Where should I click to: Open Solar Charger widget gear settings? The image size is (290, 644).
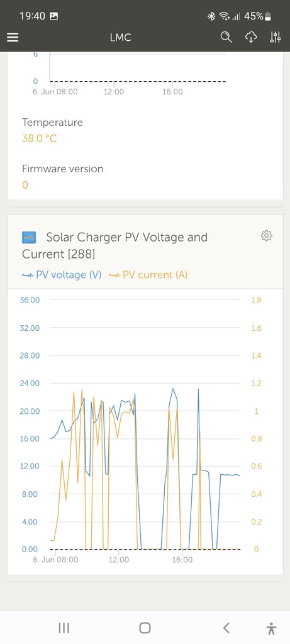(x=267, y=236)
